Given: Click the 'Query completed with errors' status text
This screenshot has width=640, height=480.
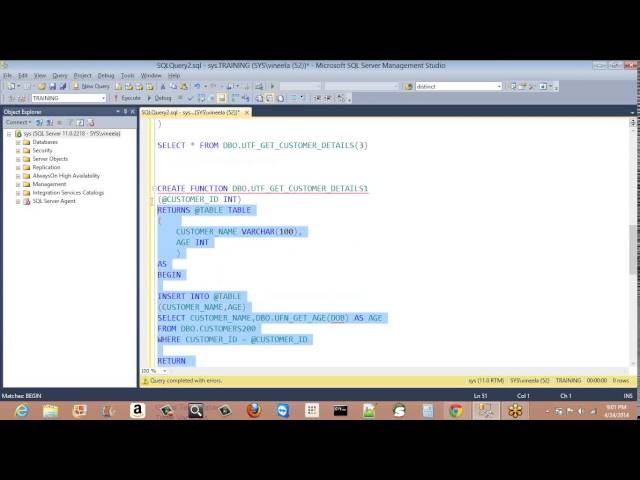Looking at the screenshot, I should coord(186,381).
